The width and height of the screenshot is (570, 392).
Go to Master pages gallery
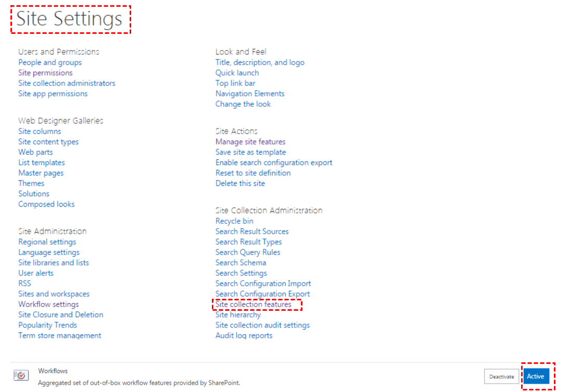41,173
